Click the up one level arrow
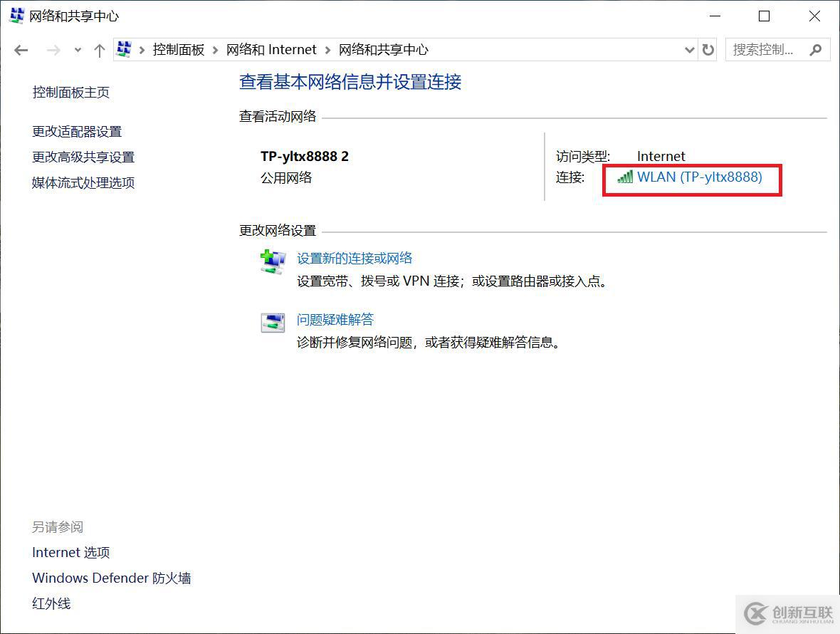Screen dimensions: 840x634 (100, 50)
